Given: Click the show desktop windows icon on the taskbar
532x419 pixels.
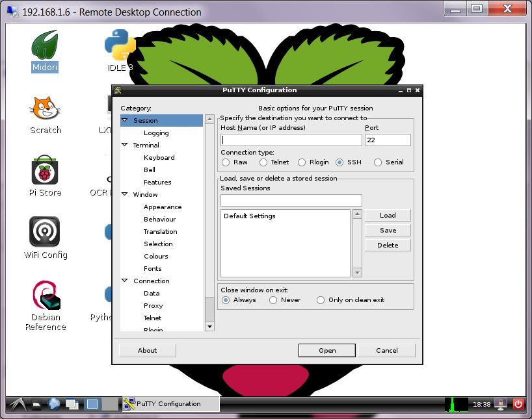Looking at the screenshot, I should click(x=72, y=404).
